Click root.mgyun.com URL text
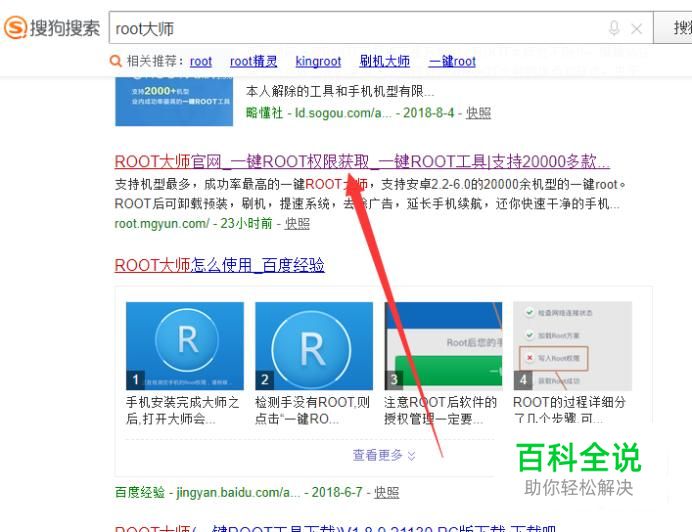The width and height of the screenshot is (692, 532). (x=162, y=223)
